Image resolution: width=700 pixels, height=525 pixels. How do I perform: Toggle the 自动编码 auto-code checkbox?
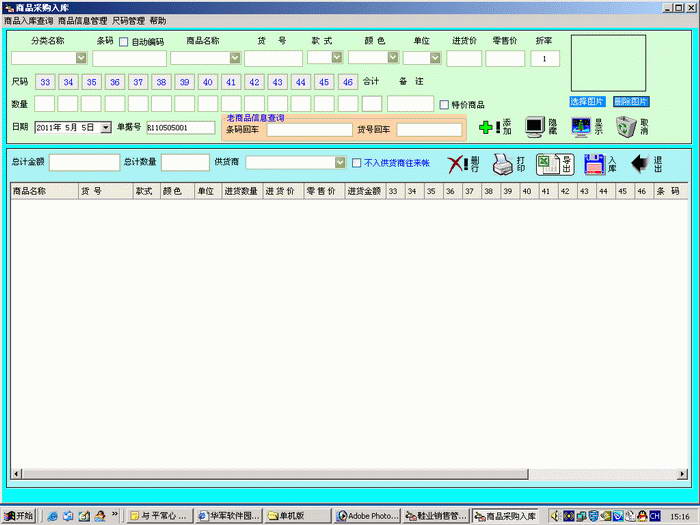[124, 42]
